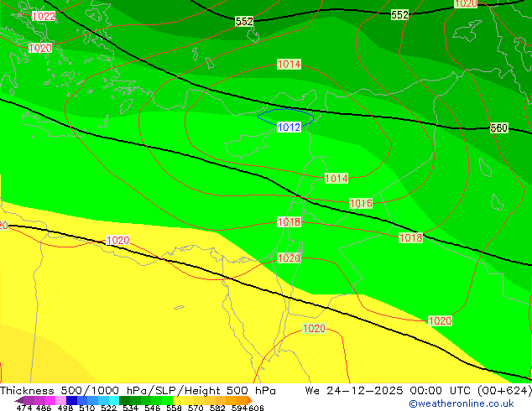Click the blue 1012 low-pressure label
This screenshot has width=532, height=411.
pyautogui.click(x=289, y=127)
